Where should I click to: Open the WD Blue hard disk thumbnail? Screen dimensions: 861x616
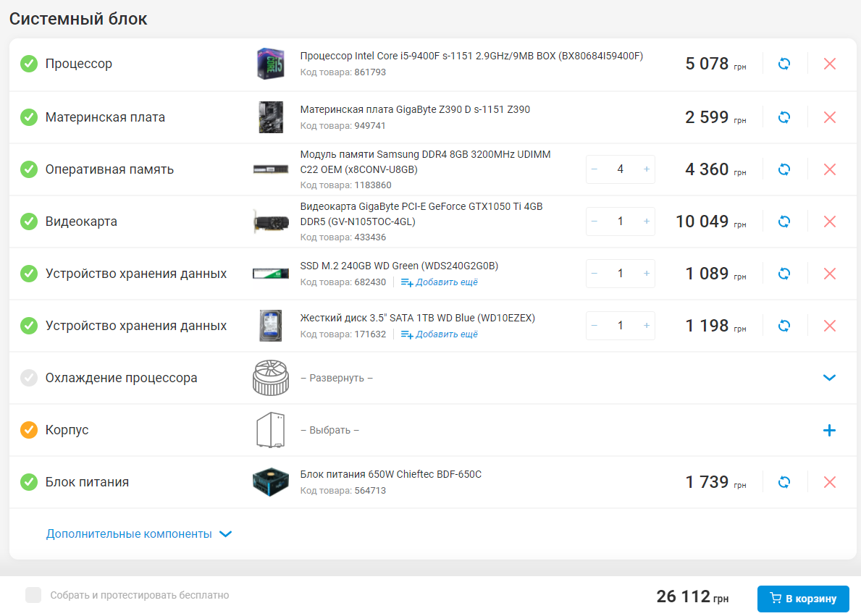click(x=271, y=326)
